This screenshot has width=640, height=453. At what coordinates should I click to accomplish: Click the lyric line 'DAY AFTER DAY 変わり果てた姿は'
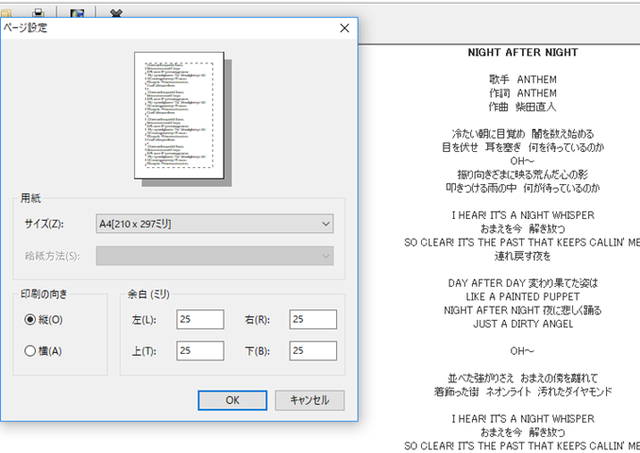[x=523, y=283]
